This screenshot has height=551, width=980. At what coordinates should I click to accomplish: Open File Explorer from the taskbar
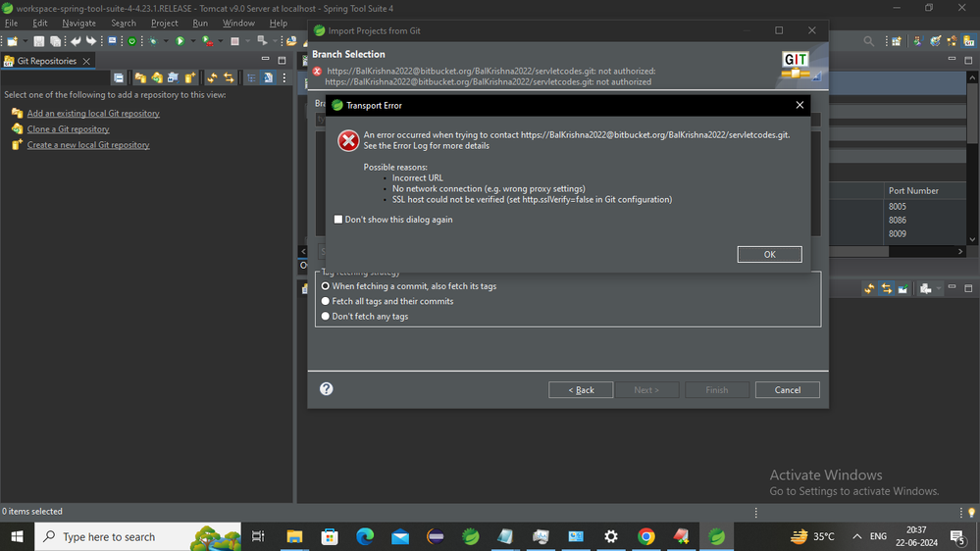294,536
